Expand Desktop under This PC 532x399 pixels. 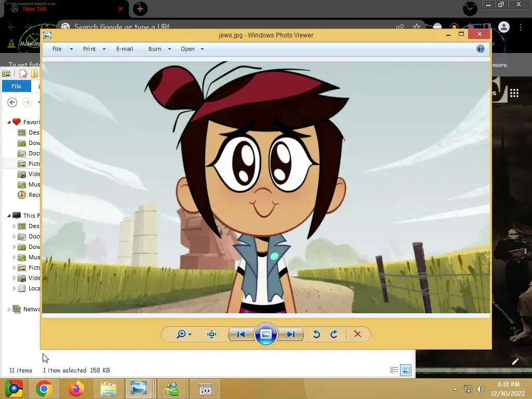(x=14, y=226)
